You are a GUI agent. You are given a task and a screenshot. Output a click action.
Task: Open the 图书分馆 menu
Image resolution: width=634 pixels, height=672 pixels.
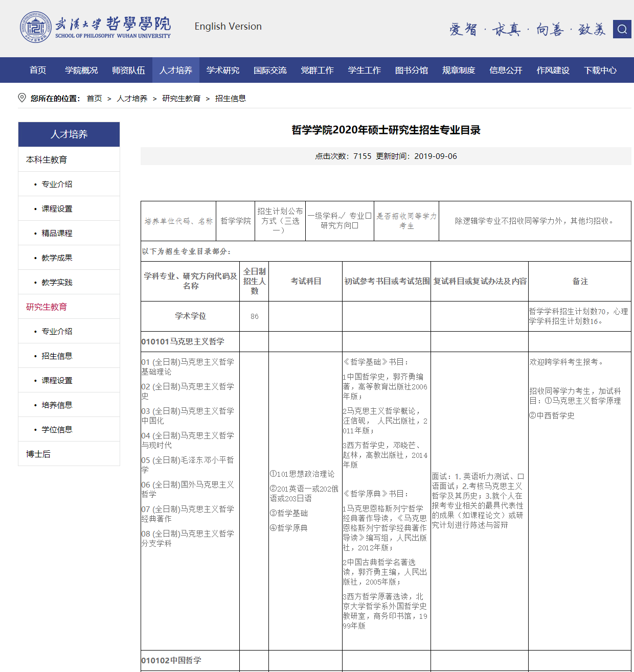click(x=412, y=70)
